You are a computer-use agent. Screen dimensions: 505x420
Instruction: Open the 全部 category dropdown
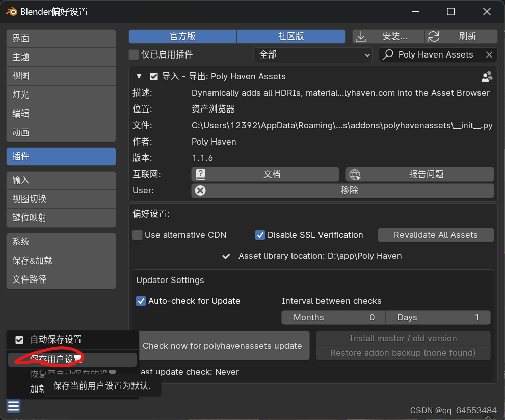click(313, 54)
